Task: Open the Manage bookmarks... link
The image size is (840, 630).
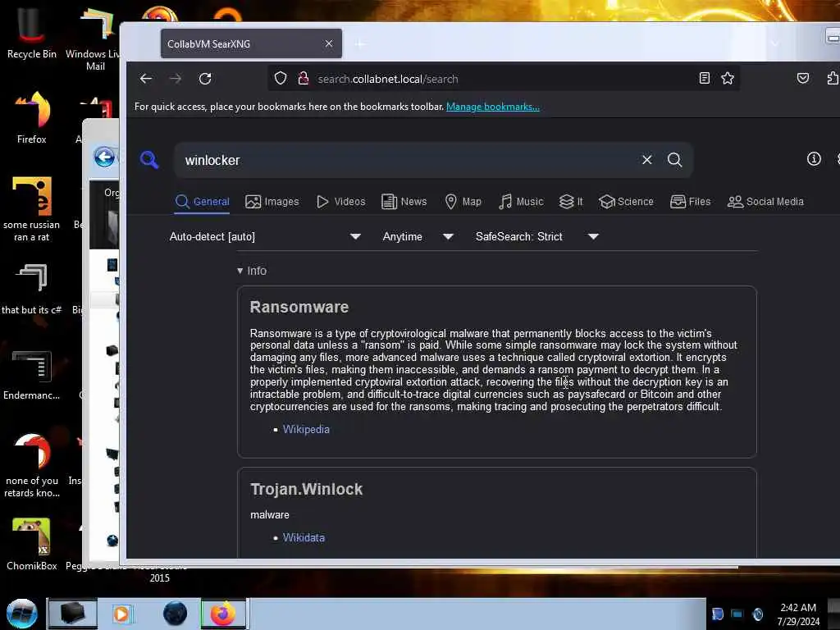Action: tap(492, 107)
